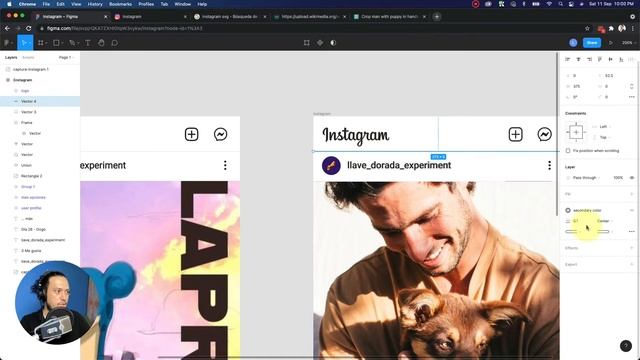Bookmark page with star icon
Image resolution: width=640 pixels, height=360 pixels.
tap(587, 29)
